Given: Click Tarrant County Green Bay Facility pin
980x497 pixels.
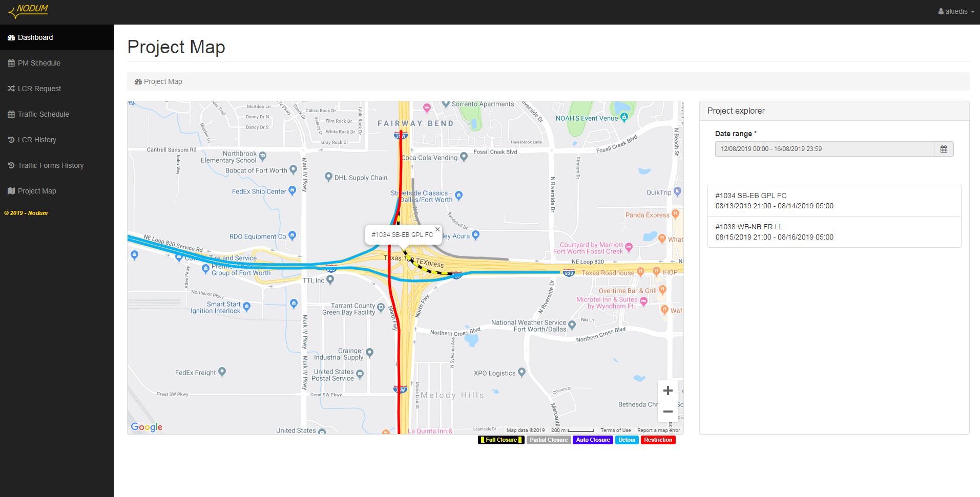Looking at the screenshot, I should pos(381,308).
